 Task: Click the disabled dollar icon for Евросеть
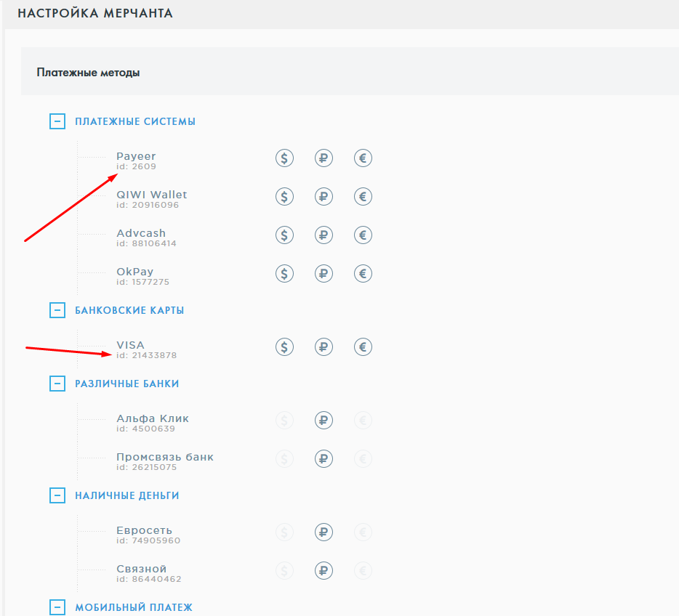click(284, 532)
